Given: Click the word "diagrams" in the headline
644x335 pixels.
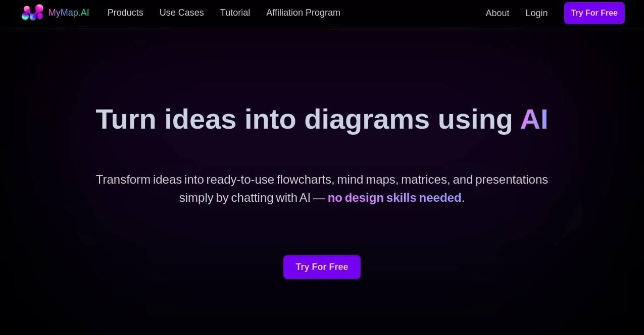Looking at the screenshot, I should click(x=366, y=119).
